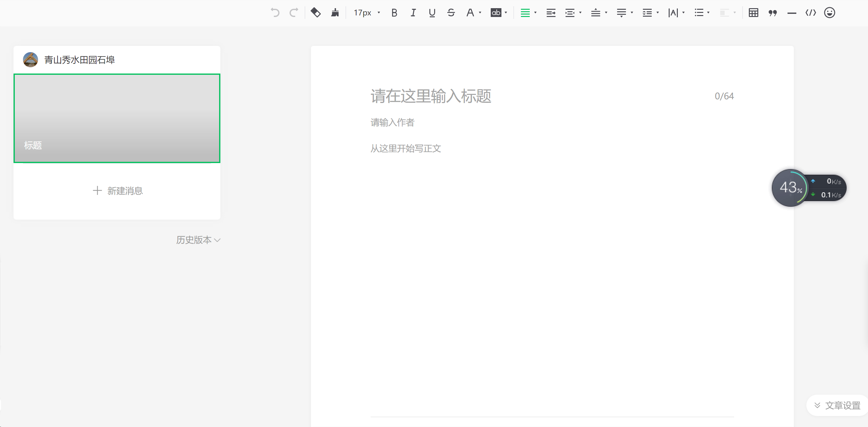Apply strikethrough formatting
The height and width of the screenshot is (427, 868).
(451, 13)
